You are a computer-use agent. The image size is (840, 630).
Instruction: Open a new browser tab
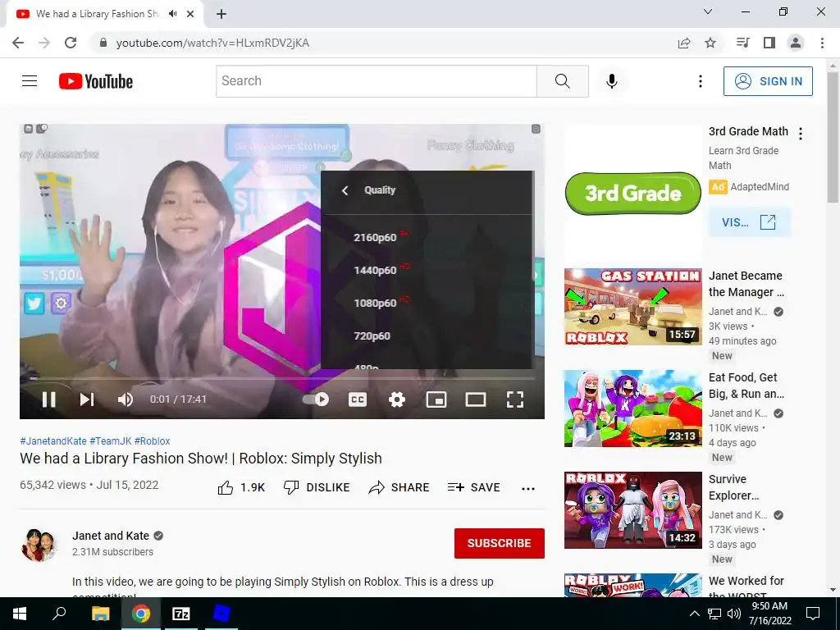coord(221,14)
